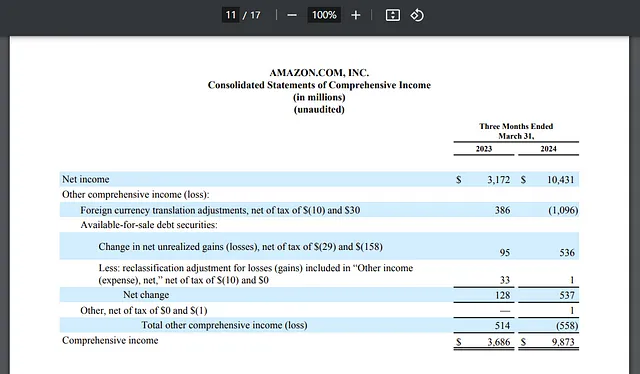Click the total page count 17
This screenshot has width=640, height=374.
point(255,15)
